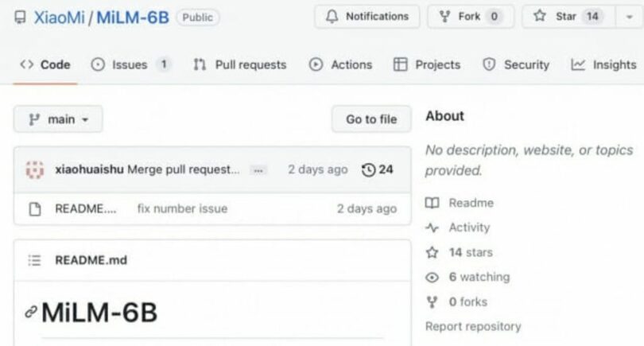
Task: Click the README.md file icon
Action: [34, 208]
